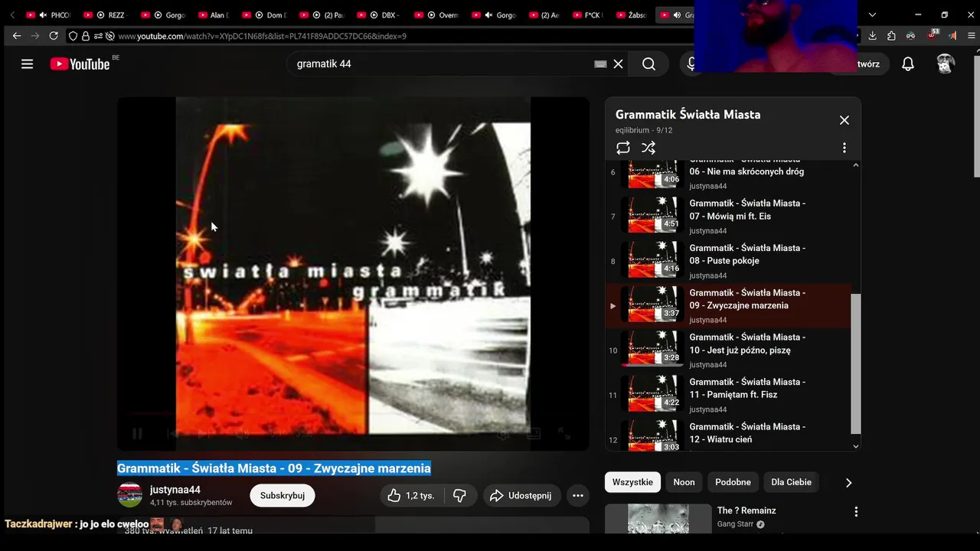Pause the video

(x=137, y=434)
